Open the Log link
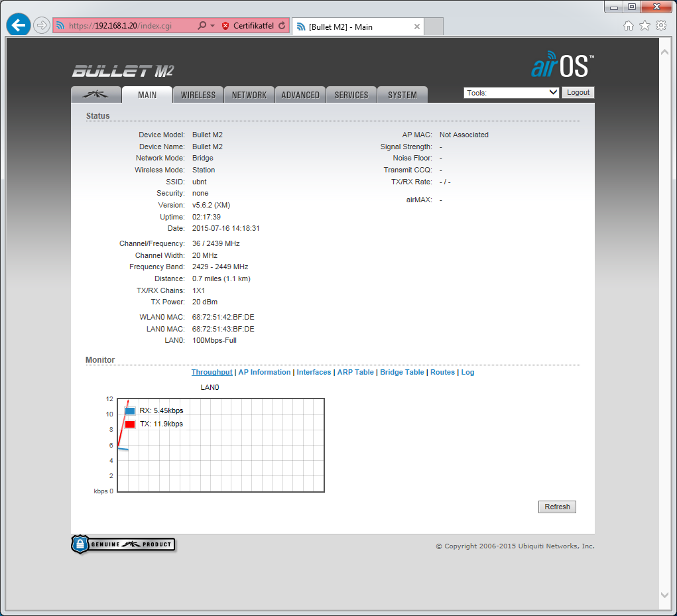Screen dimensions: 677x616 467,372
